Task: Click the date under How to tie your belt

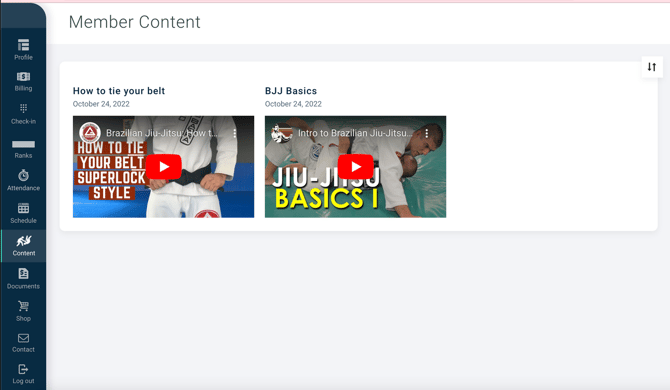Action: (x=101, y=104)
